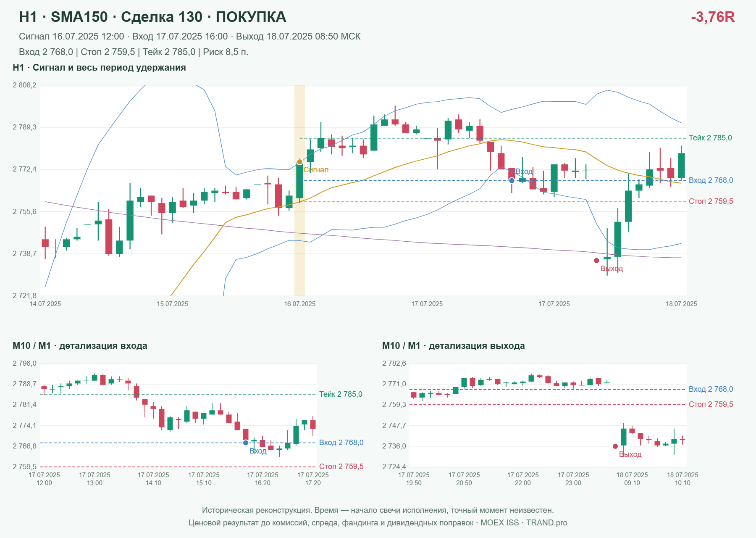Click 'Стоп 2 759,5' label in entry detail chart
Screen dimensions: 756x538
pyautogui.click(x=341, y=467)
